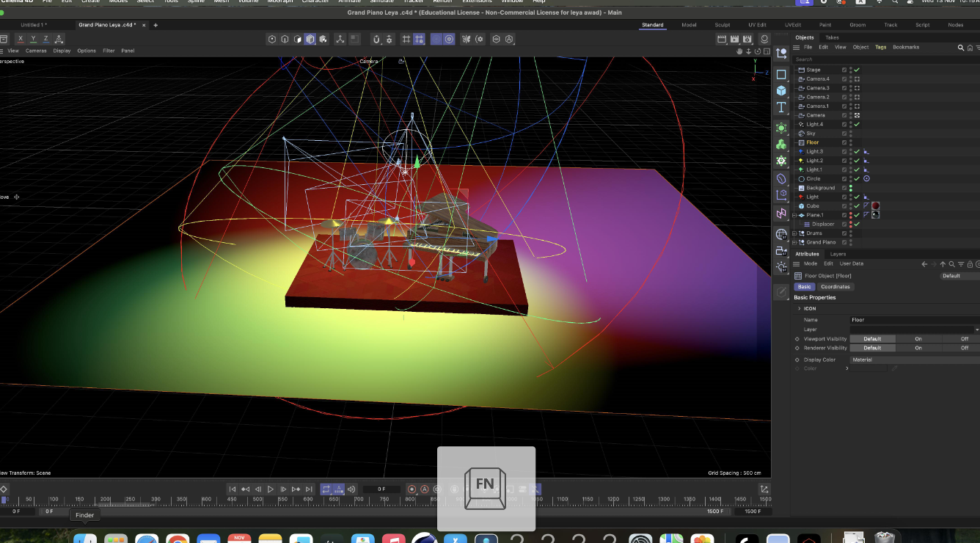Toggle Background visibility dots
The width and height of the screenshot is (980, 543).
(851, 188)
